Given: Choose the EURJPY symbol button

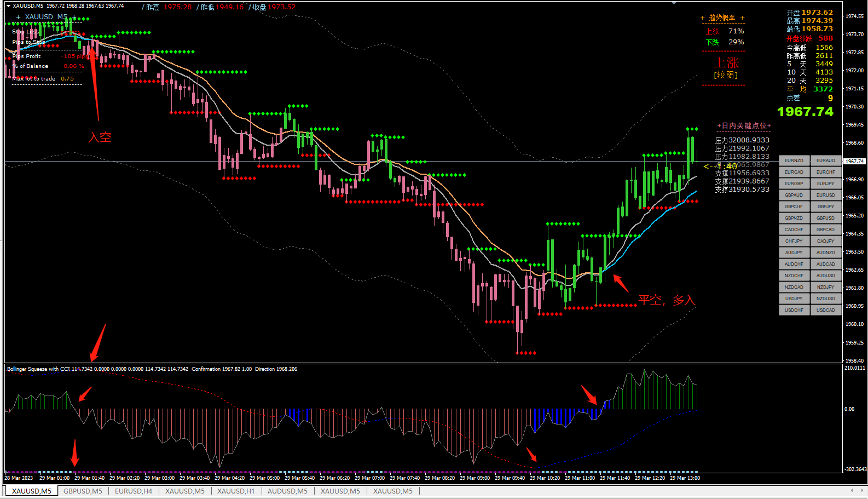Looking at the screenshot, I should coord(826,183).
